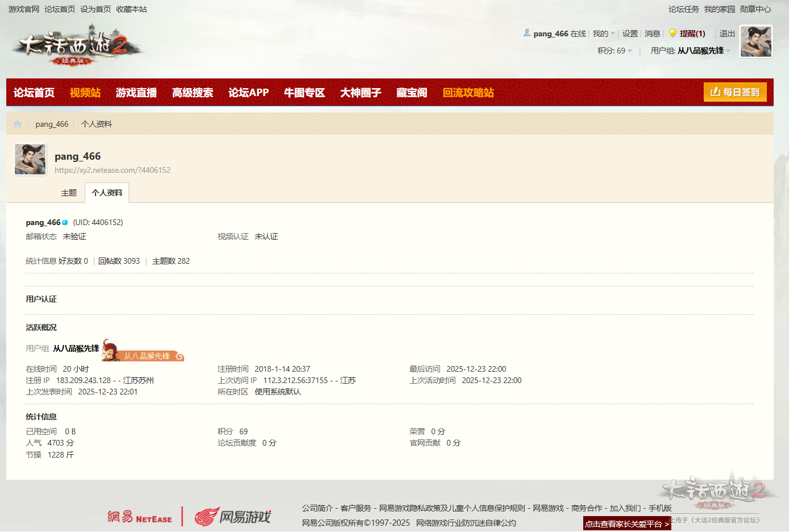Screen dimensions: 789x532
Task: Click the 网易游戏 footer logo
Action: 232,517
